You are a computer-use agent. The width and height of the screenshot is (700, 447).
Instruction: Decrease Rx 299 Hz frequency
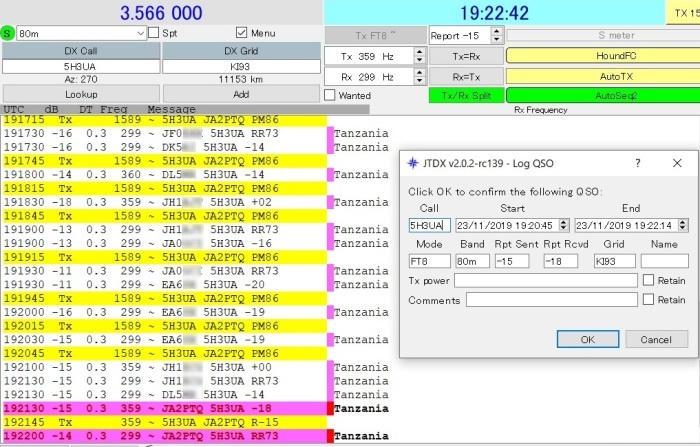click(419, 80)
